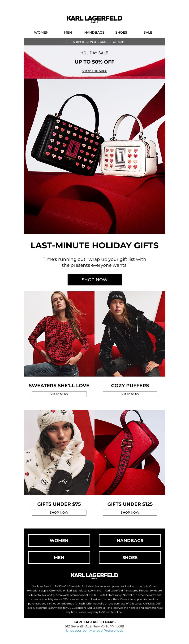
Task: Click the Unsubscribe link
Action: [76, 631]
